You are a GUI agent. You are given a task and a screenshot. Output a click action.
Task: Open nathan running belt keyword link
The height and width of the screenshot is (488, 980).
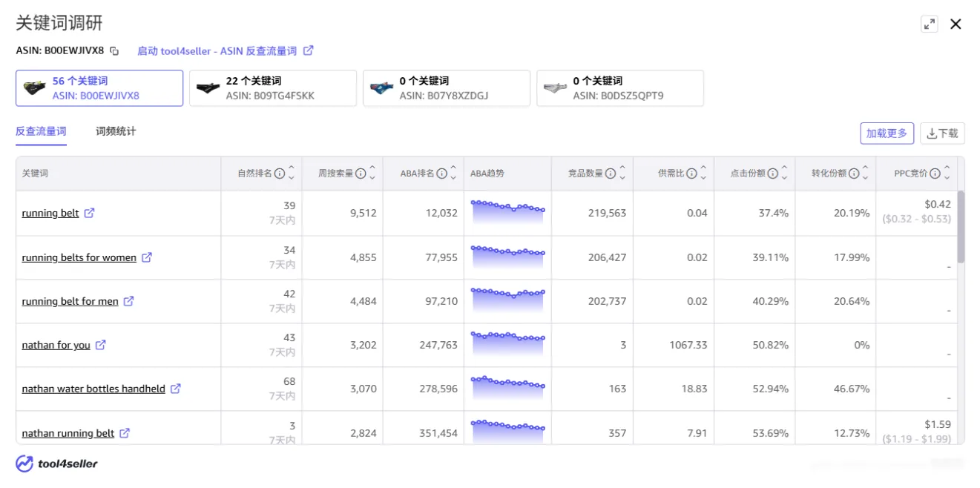(x=68, y=434)
